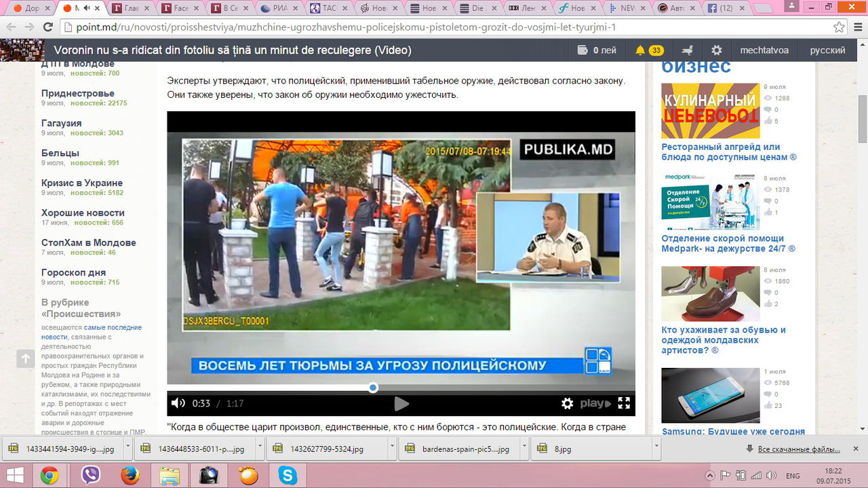This screenshot has width=868, height=488.
Task: Open the dropdown for 8.jpg download
Action: point(656,449)
